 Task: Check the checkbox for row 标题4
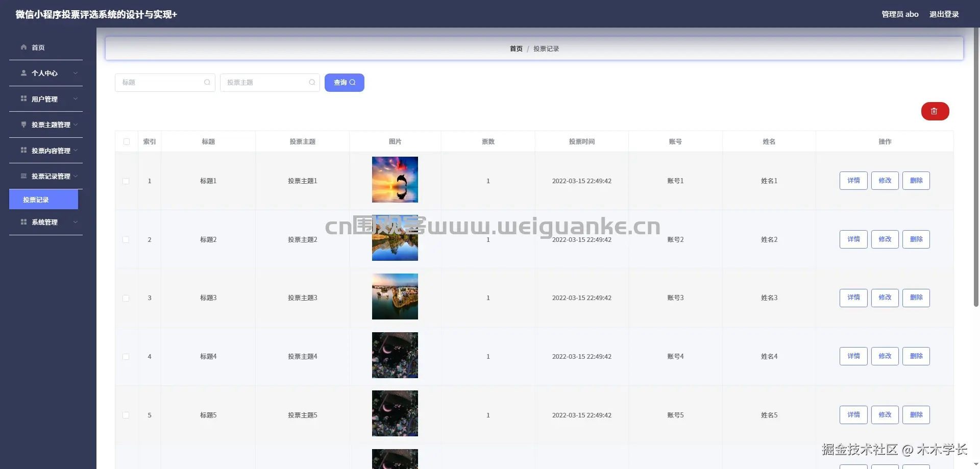pyautogui.click(x=126, y=357)
